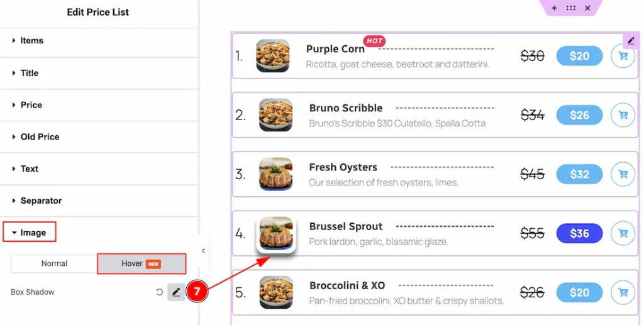Viewport: 644px width, 325px height.
Task: Click the add section plus icon
Action: (x=554, y=8)
